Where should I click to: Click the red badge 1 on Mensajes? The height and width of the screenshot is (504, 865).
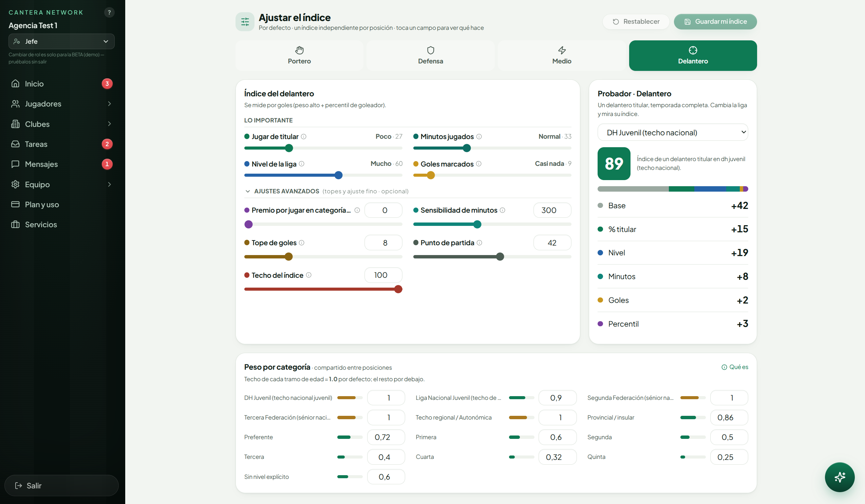[x=107, y=164]
